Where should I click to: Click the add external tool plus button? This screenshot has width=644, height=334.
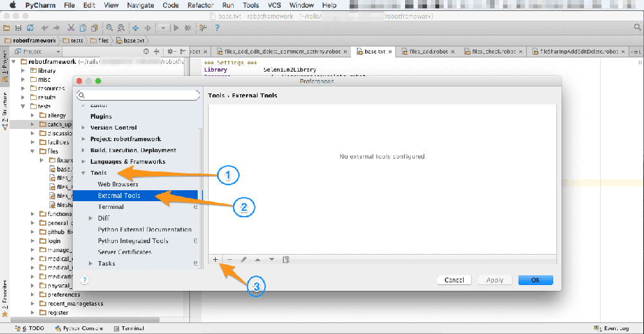point(215,259)
